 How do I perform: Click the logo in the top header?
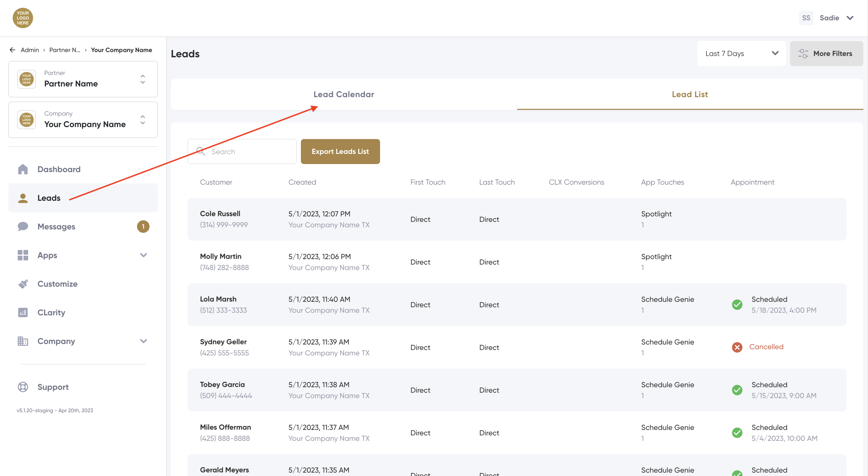point(23,18)
